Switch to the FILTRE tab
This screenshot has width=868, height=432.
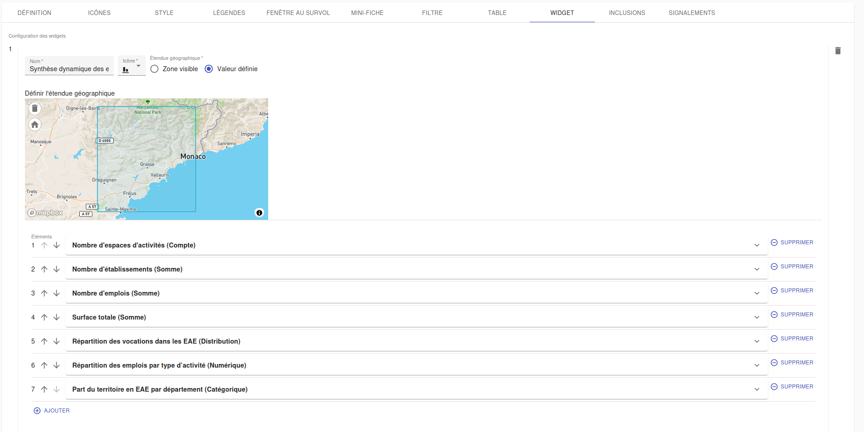432,13
